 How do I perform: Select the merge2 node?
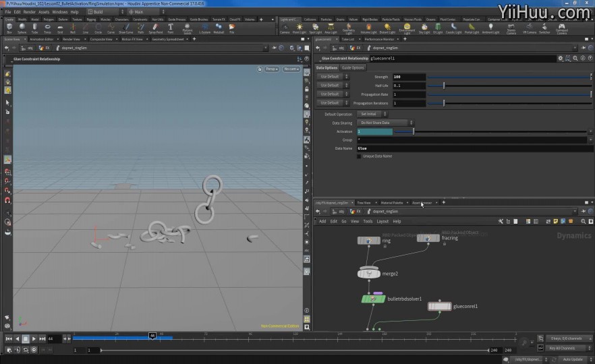(369, 274)
